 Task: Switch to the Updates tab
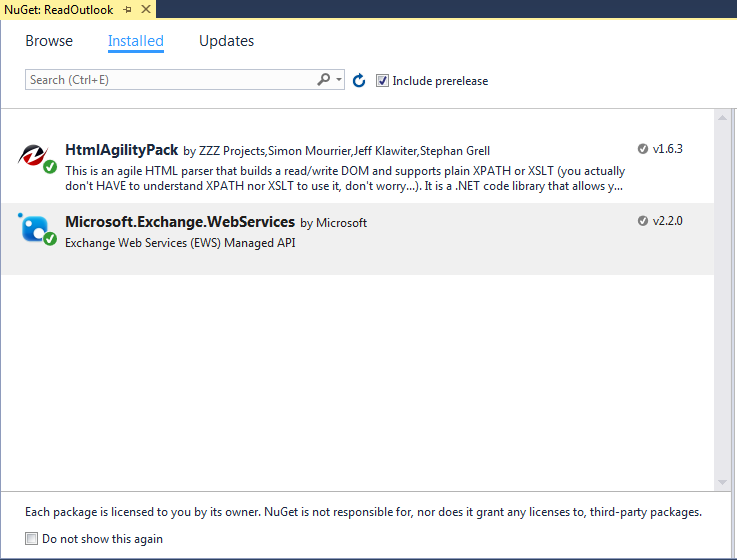(x=227, y=41)
